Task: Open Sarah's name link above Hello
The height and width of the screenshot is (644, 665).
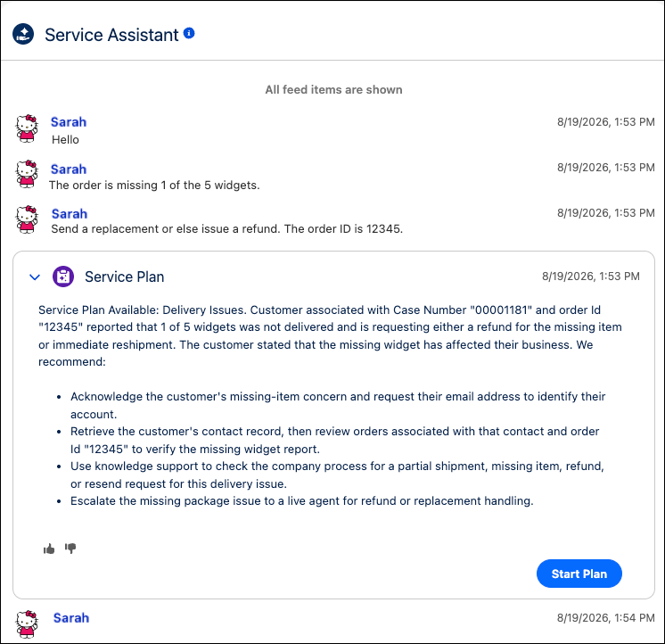Action: click(x=69, y=122)
